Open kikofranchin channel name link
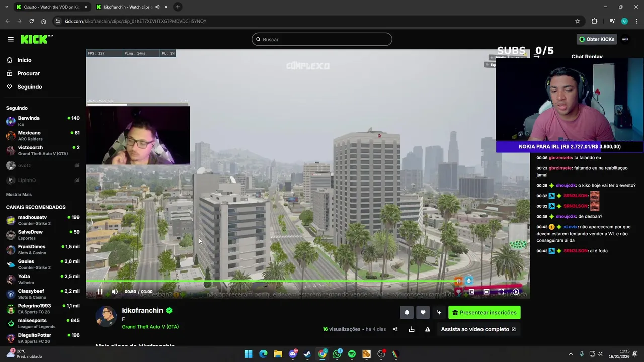 pyautogui.click(x=142, y=310)
